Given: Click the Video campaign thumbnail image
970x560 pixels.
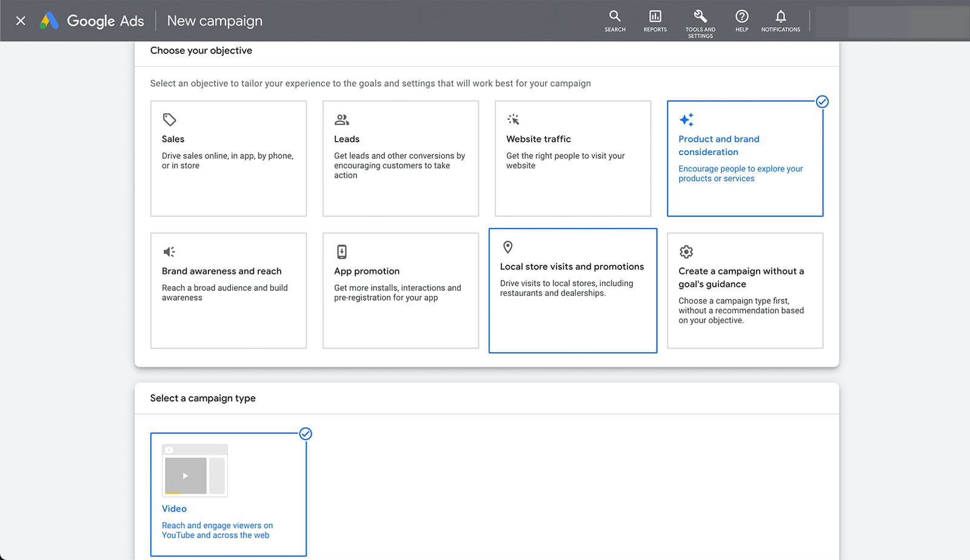Looking at the screenshot, I should tap(195, 470).
